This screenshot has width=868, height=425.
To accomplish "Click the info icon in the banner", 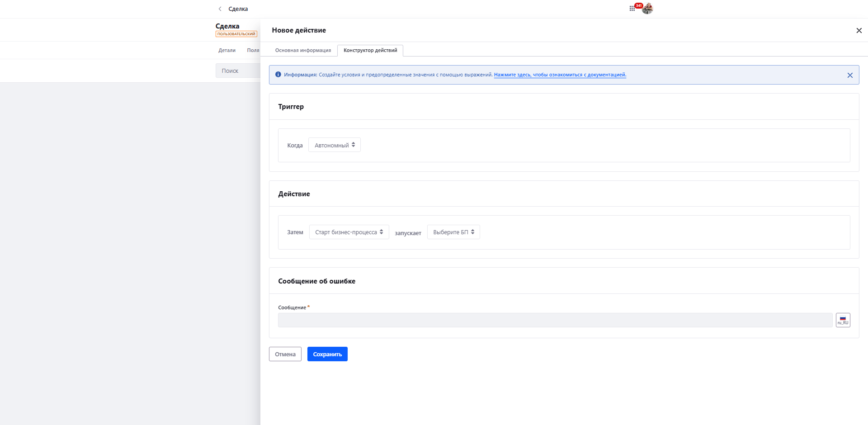I will pos(278,75).
